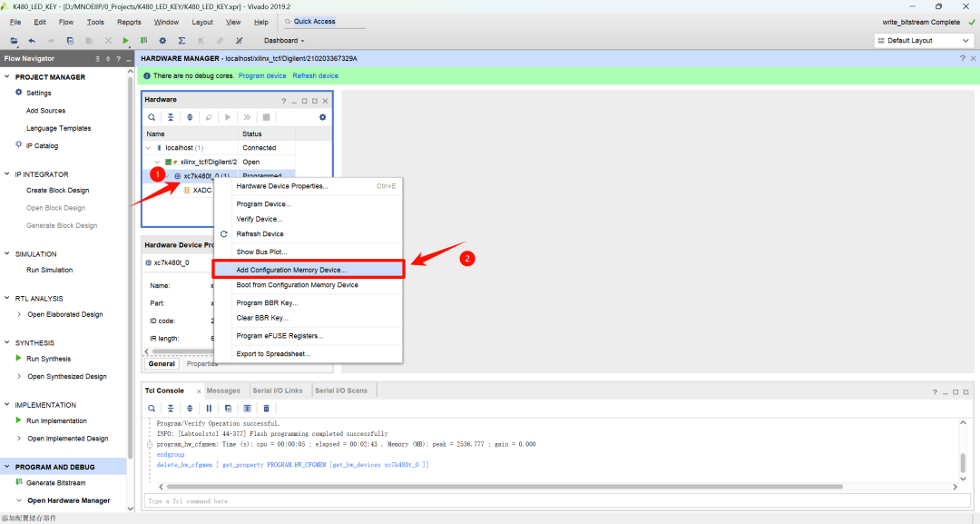Click the Refresh device link

point(315,75)
